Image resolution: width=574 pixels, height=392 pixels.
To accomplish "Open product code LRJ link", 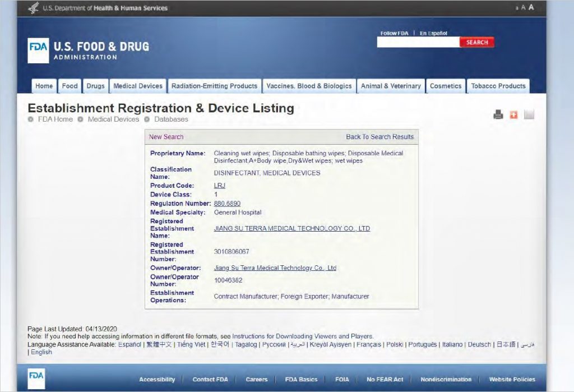I will pyautogui.click(x=219, y=186).
